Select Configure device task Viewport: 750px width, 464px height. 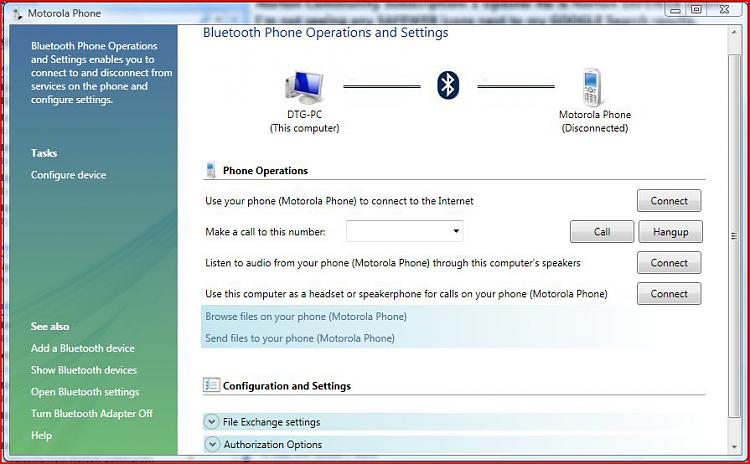coord(68,175)
